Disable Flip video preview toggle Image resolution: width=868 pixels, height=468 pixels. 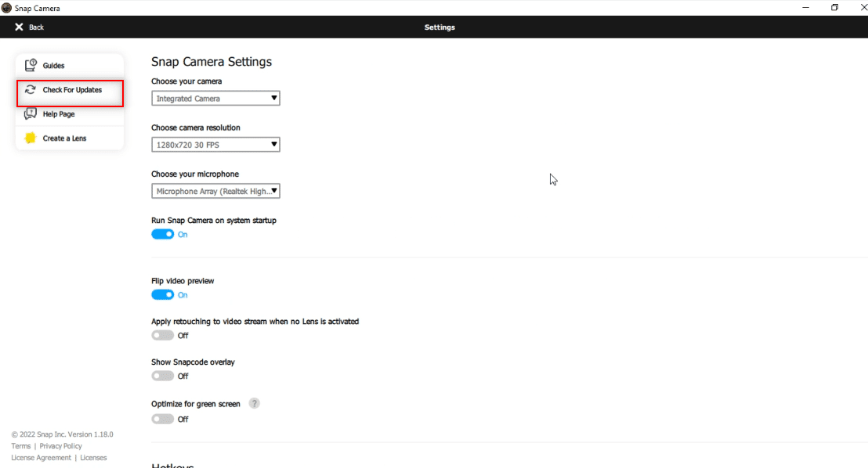162,295
